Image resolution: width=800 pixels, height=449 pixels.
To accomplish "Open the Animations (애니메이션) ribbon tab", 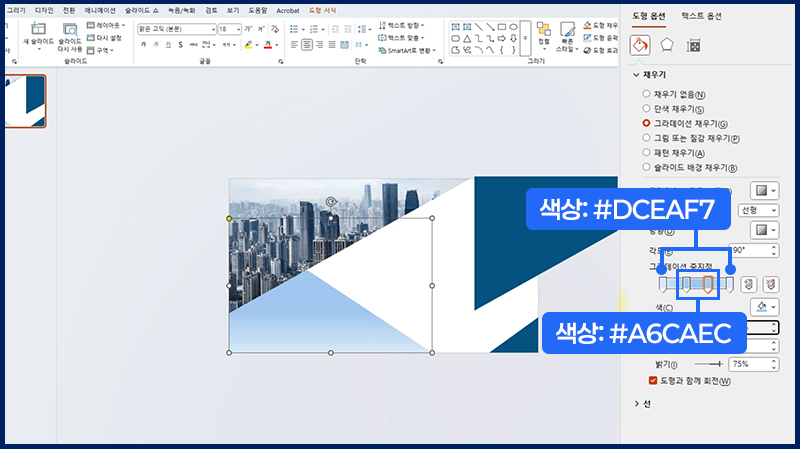I will pyautogui.click(x=100, y=10).
